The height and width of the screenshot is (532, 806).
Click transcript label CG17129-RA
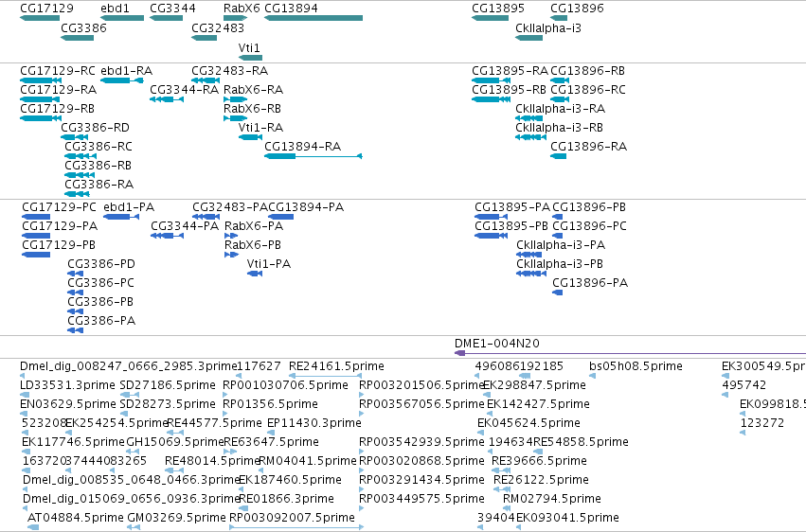point(58,89)
